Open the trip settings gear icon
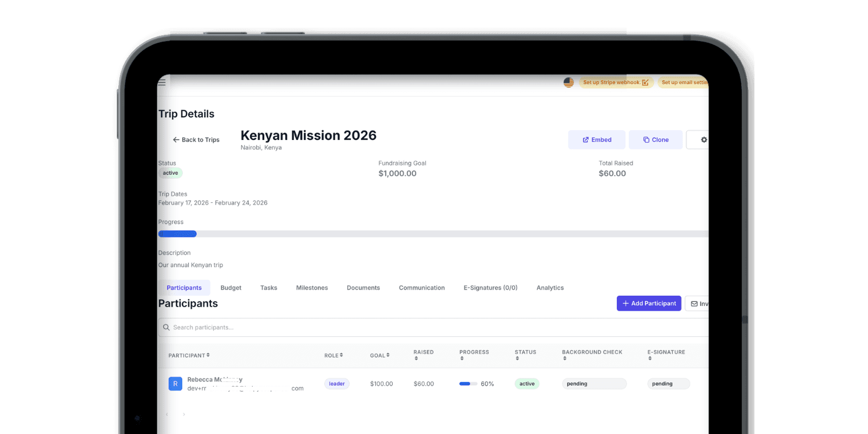The image size is (868, 434). pyautogui.click(x=704, y=140)
